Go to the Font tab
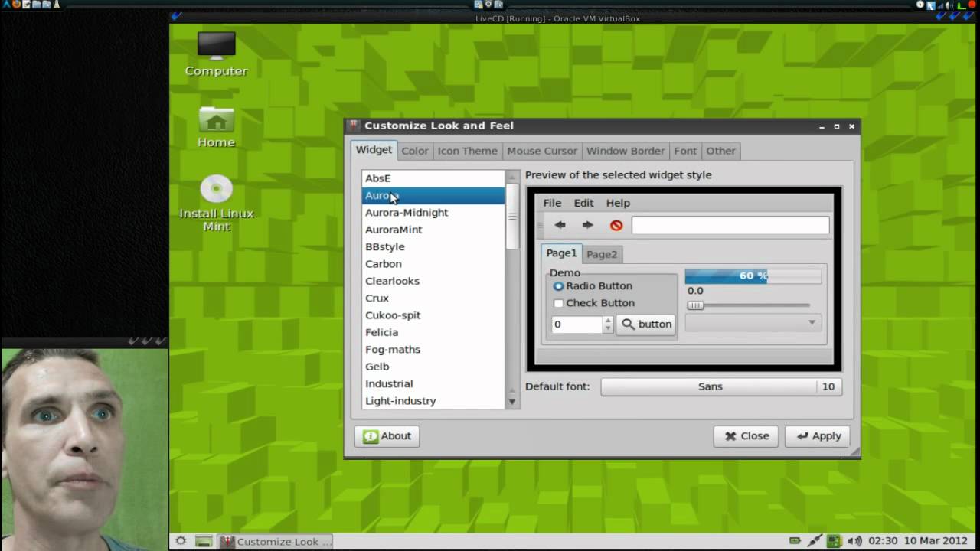The width and height of the screenshot is (980, 551). point(685,151)
